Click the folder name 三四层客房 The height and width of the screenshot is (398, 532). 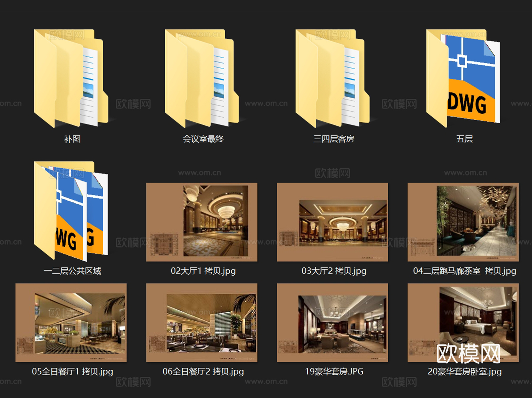point(334,139)
